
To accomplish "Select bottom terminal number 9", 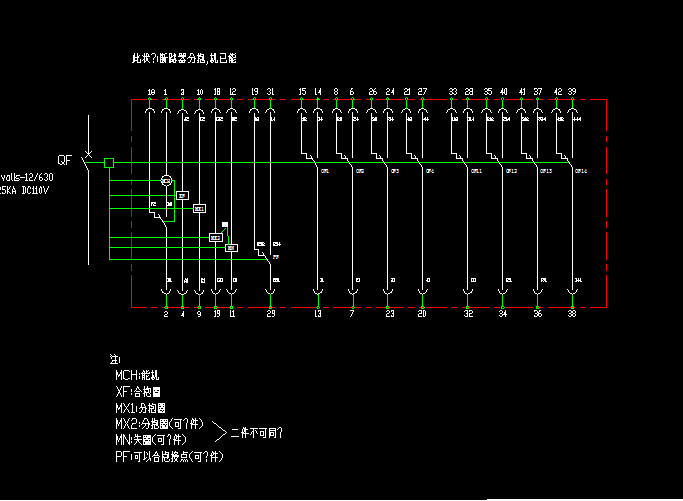I will tap(199, 314).
